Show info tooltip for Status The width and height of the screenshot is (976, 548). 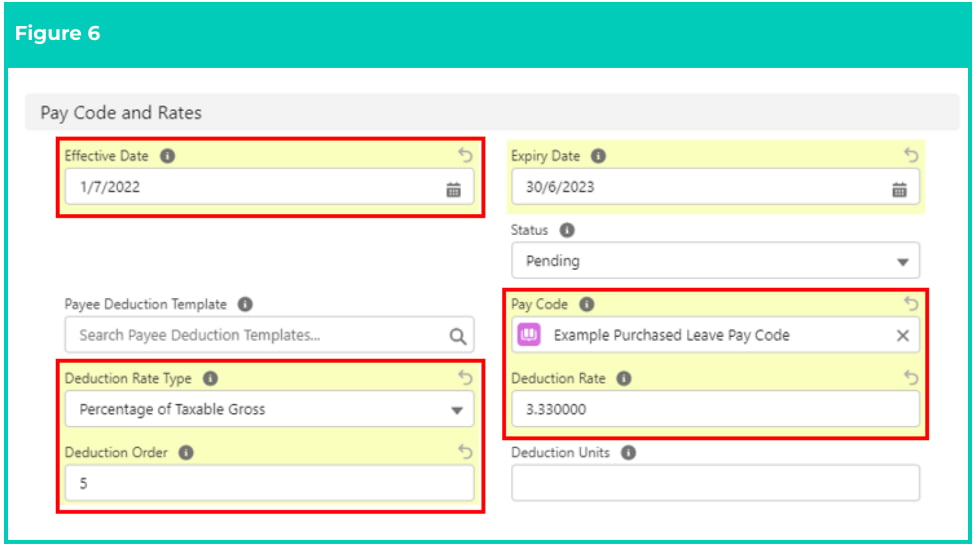567,230
